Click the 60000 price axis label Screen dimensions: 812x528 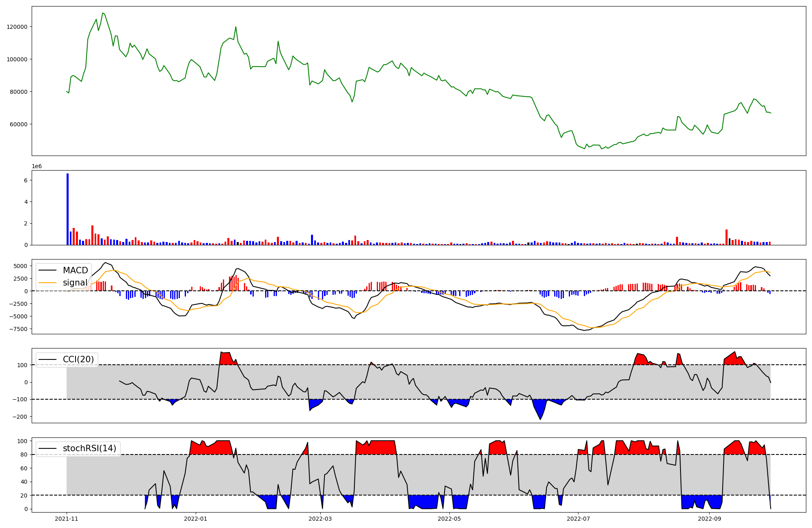click(19, 124)
